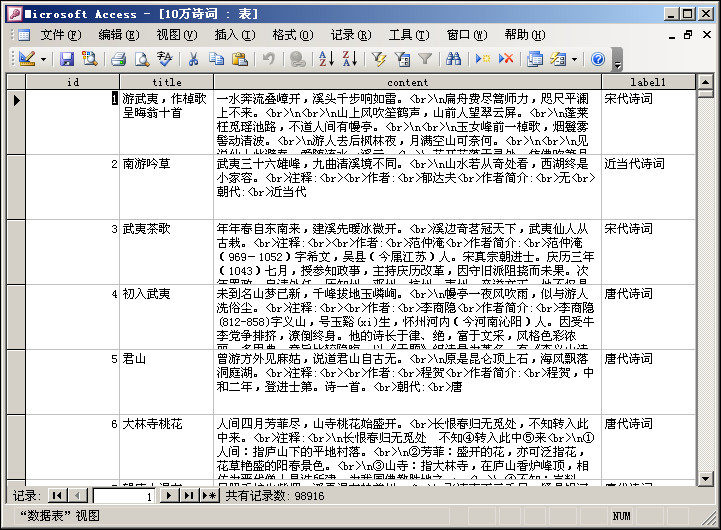Open the 帮助(H) menu
This screenshot has width=721, height=530.
click(525, 35)
